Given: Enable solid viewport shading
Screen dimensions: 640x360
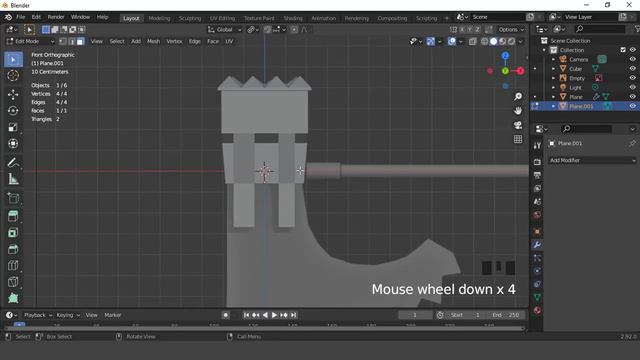Looking at the screenshot, I should pos(493,41).
